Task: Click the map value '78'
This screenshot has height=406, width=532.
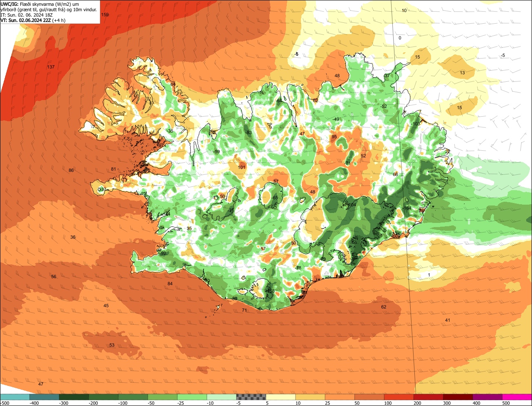Action: tap(298, 268)
